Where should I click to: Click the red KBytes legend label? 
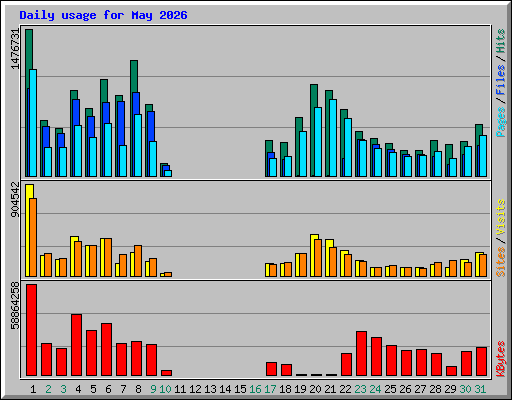pyautogui.click(x=500, y=359)
